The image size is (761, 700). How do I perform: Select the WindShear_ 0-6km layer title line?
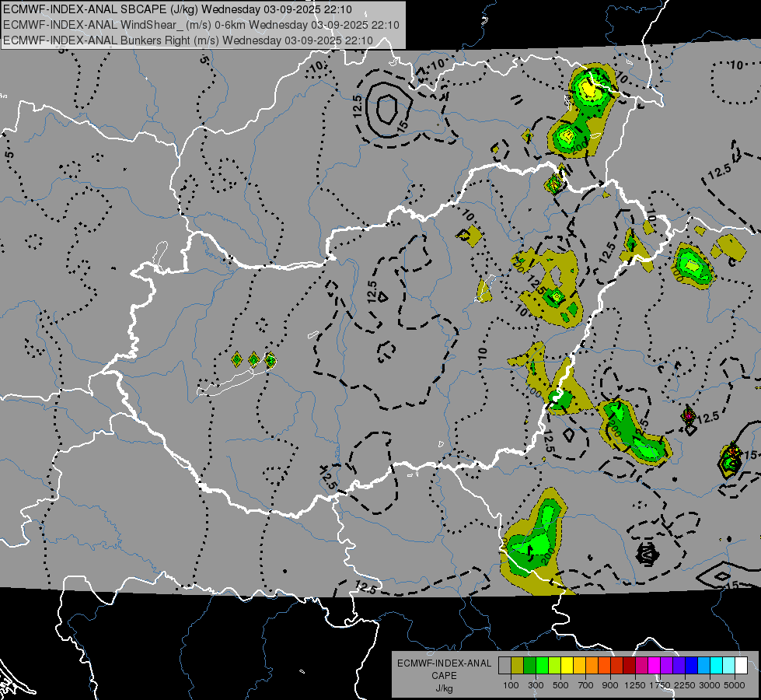[201, 25]
